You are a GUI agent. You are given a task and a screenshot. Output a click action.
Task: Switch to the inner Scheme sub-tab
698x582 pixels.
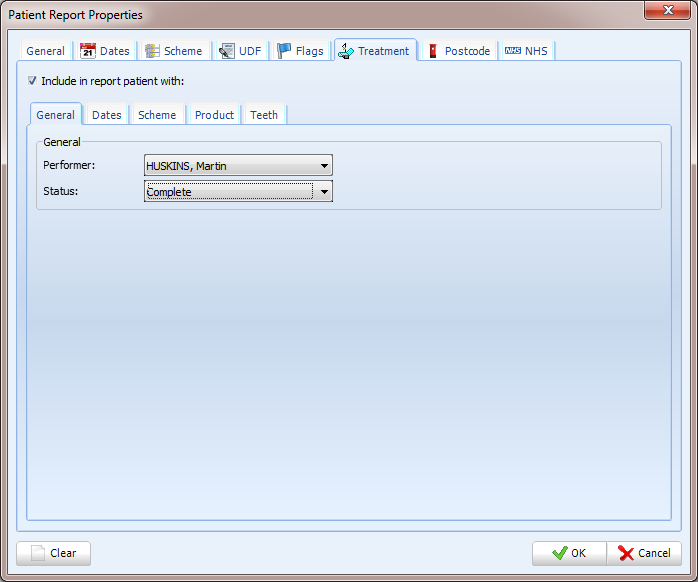pyautogui.click(x=157, y=115)
